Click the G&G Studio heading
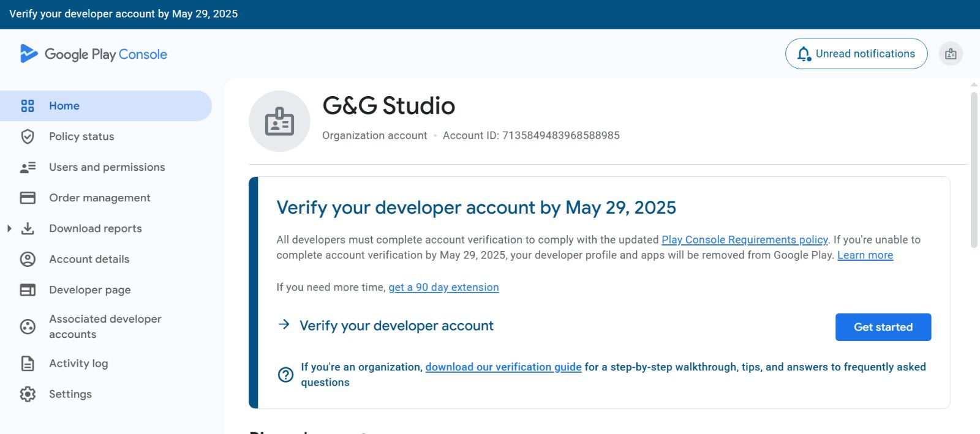 point(388,106)
